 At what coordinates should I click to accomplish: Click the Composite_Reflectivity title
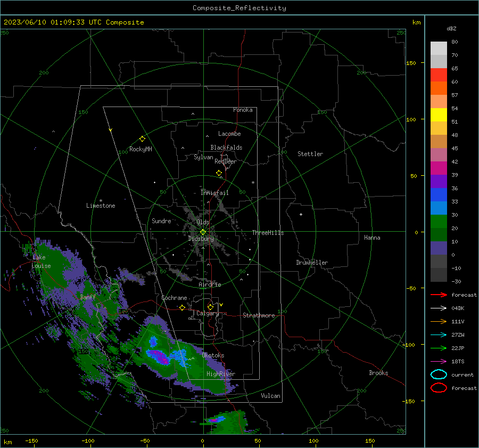pos(240,7)
